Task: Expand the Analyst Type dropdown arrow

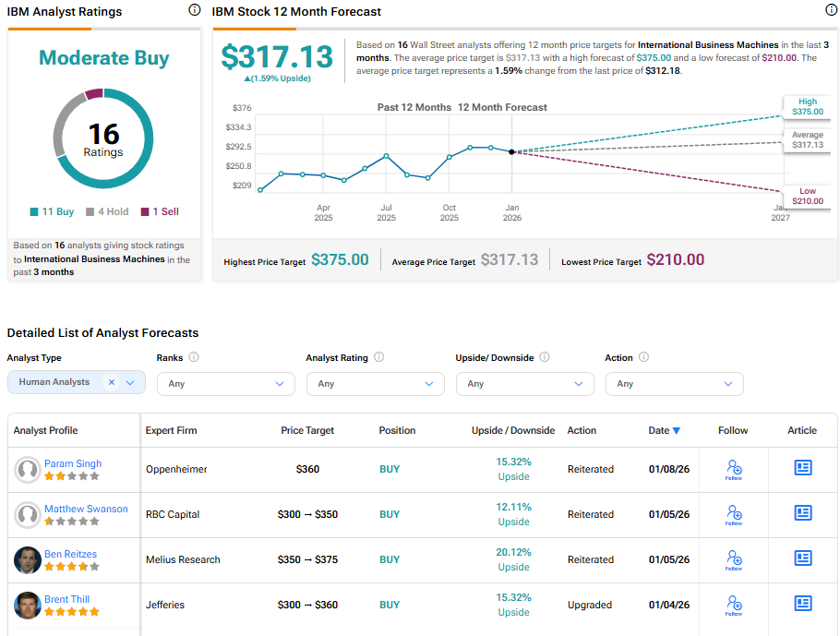Action: [x=130, y=382]
